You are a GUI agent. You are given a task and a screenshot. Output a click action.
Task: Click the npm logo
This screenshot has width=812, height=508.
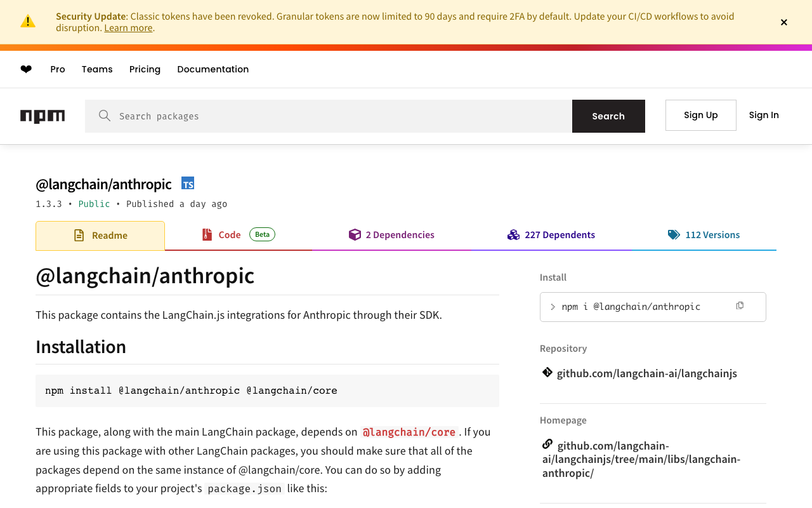tap(43, 116)
